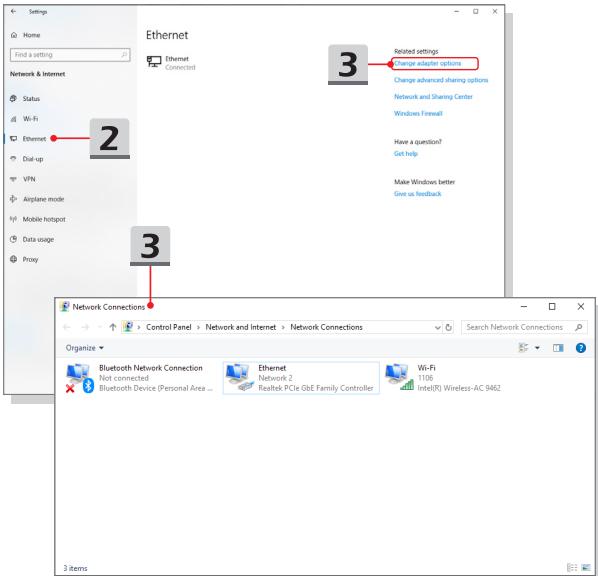598x576 pixels.
Task: Open Home in Settings sidebar
Action: (x=26, y=35)
